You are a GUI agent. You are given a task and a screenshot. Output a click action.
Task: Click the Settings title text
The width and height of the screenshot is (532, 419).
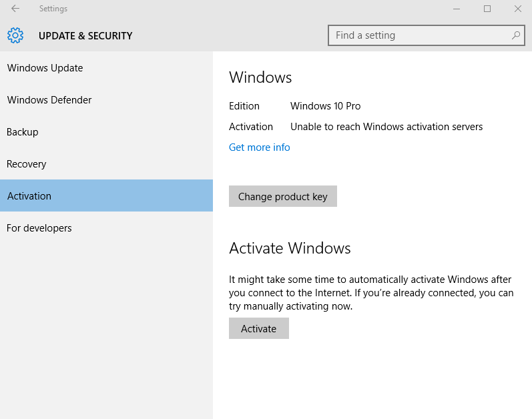tap(53, 9)
